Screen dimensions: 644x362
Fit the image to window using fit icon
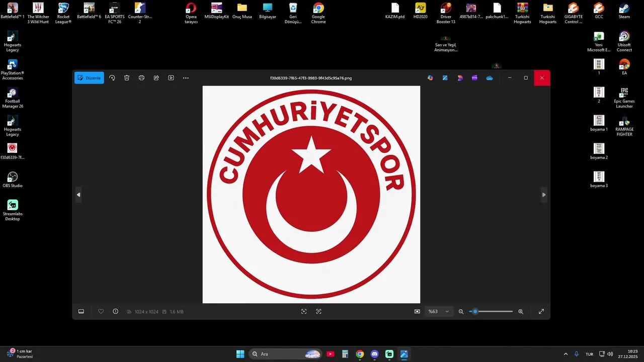pos(417,312)
